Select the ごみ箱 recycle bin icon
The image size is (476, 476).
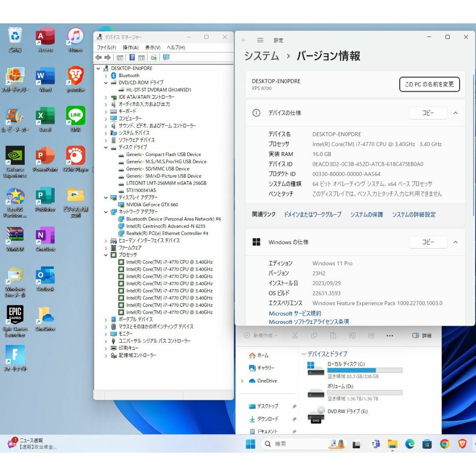[15, 40]
